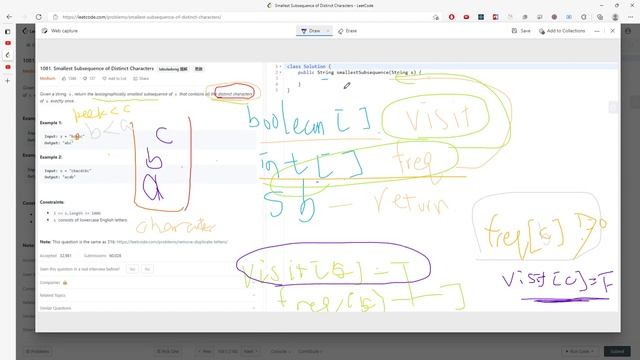Open the browser Favorites star icon
640x360 pixels.
click(x=584, y=17)
